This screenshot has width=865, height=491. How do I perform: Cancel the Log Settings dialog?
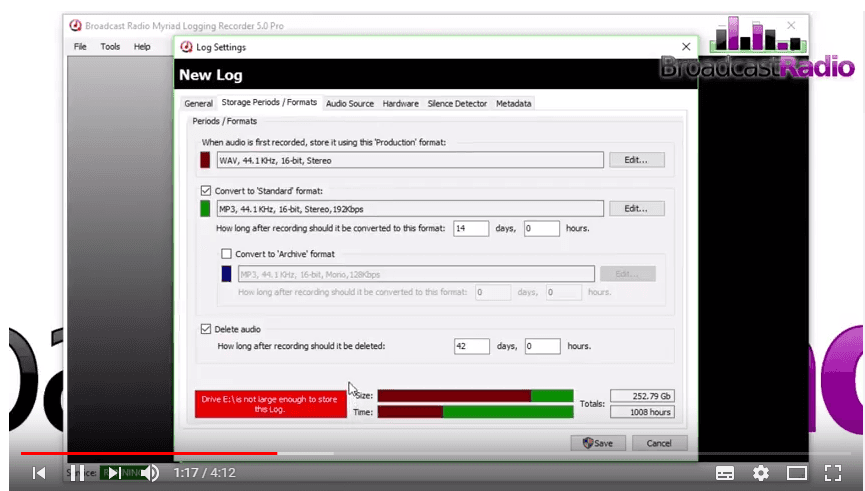point(659,443)
